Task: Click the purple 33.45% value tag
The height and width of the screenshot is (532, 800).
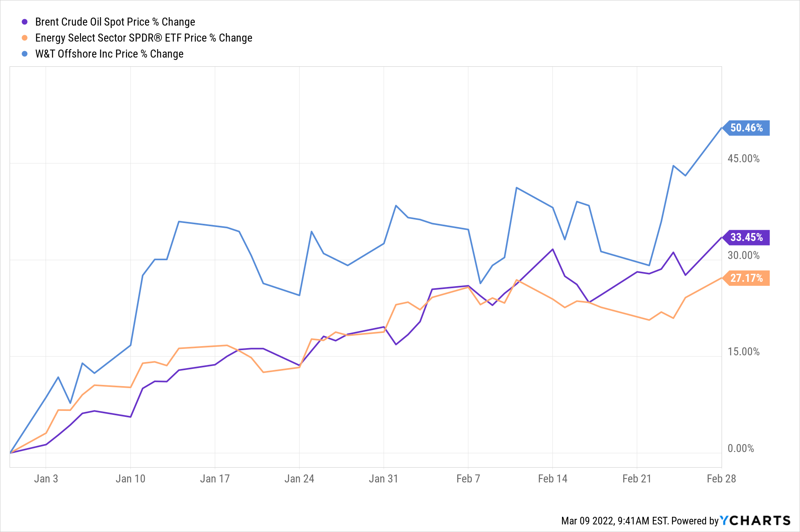Action: [746, 237]
